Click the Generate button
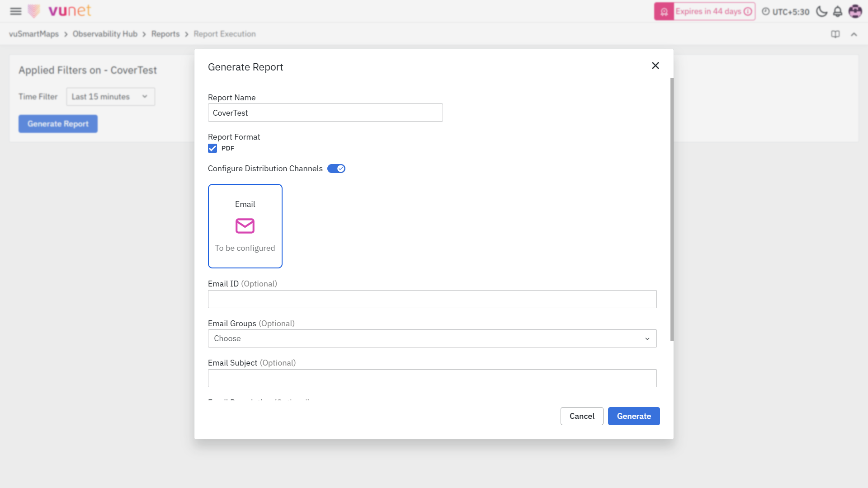The height and width of the screenshot is (488, 868). (633, 416)
